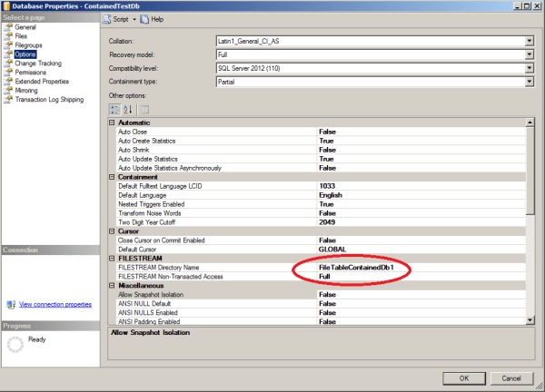The image size is (545, 392).
Task: Select the Mirroring page
Action: coord(26,90)
